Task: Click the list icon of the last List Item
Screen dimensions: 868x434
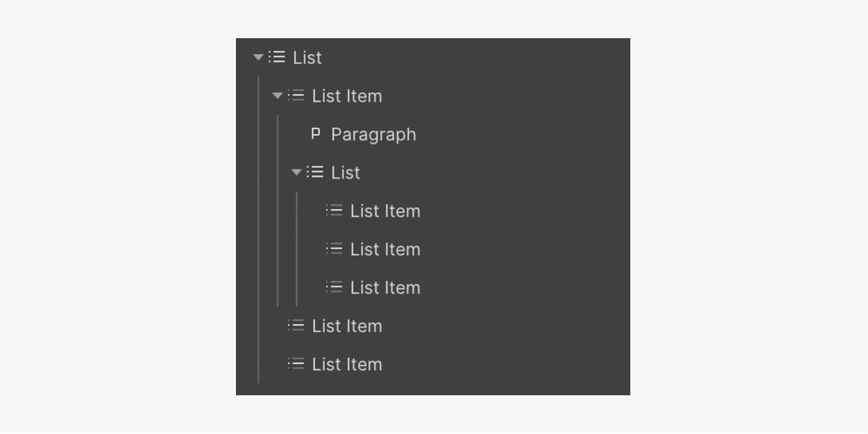Action: pyautogui.click(x=296, y=364)
